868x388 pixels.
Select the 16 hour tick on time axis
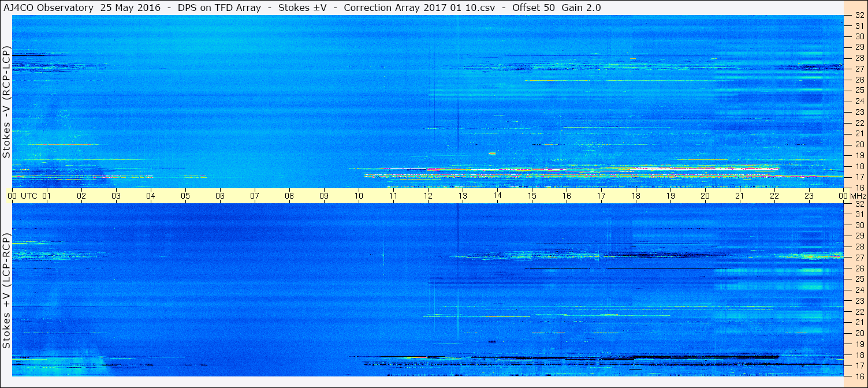(x=567, y=196)
